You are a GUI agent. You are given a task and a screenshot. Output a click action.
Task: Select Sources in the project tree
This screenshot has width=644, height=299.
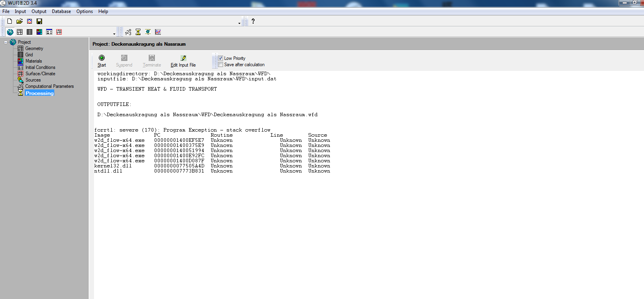click(x=33, y=80)
